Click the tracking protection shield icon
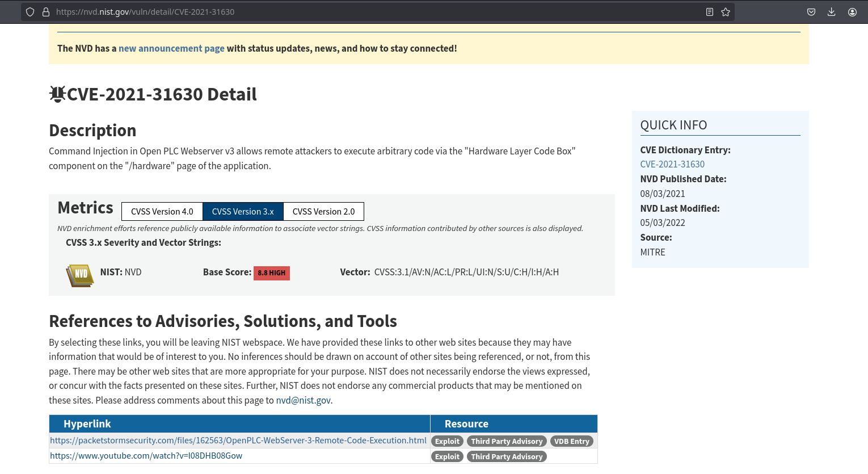 point(30,12)
